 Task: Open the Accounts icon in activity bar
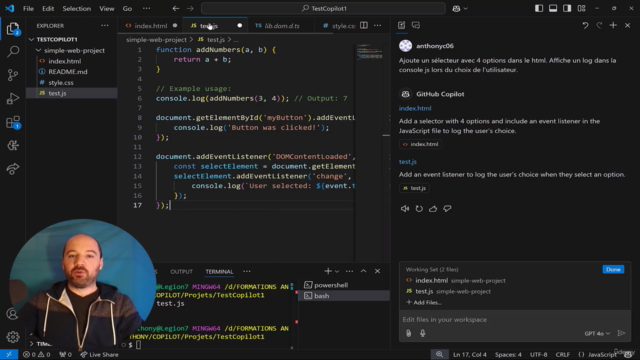[13, 314]
